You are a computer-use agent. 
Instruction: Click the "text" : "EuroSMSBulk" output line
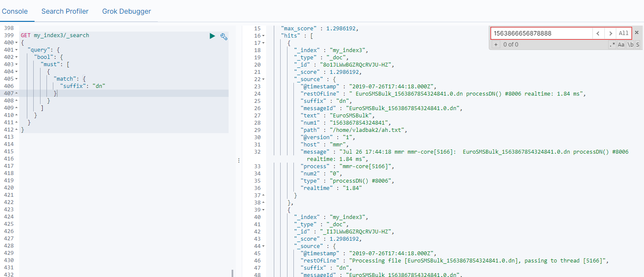[338, 116]
